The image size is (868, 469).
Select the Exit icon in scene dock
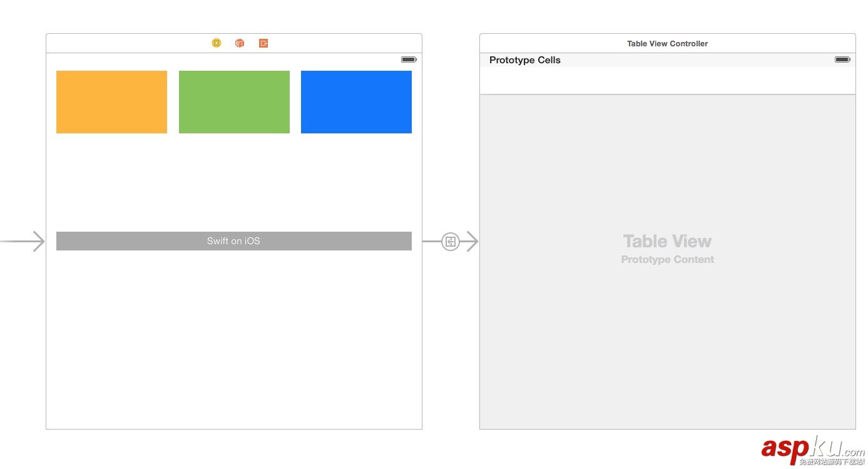click(263, 43)
